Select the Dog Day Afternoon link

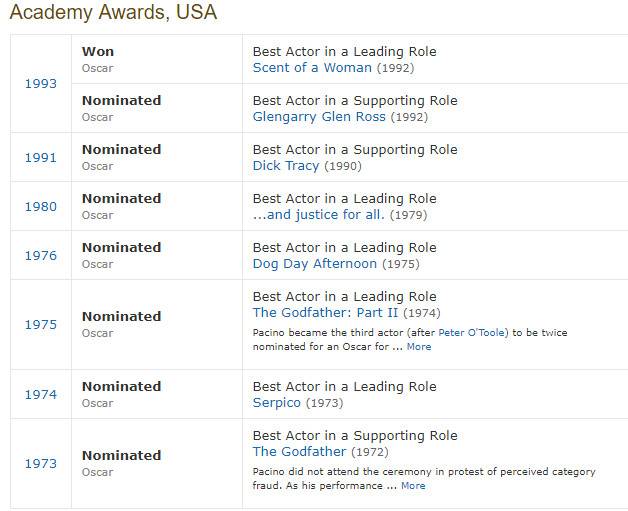click(x=315, y=264)
